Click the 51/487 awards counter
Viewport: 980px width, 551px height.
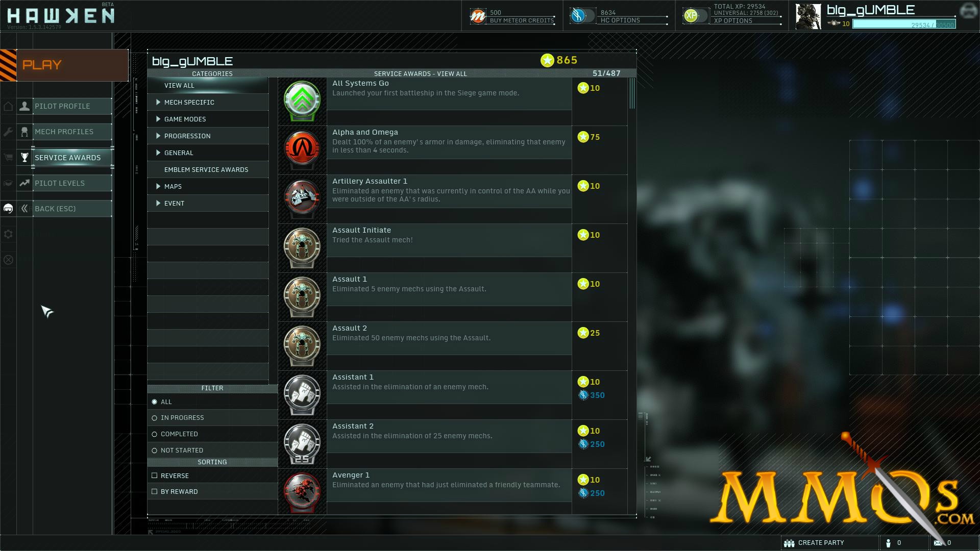click(x=606, y=73)
